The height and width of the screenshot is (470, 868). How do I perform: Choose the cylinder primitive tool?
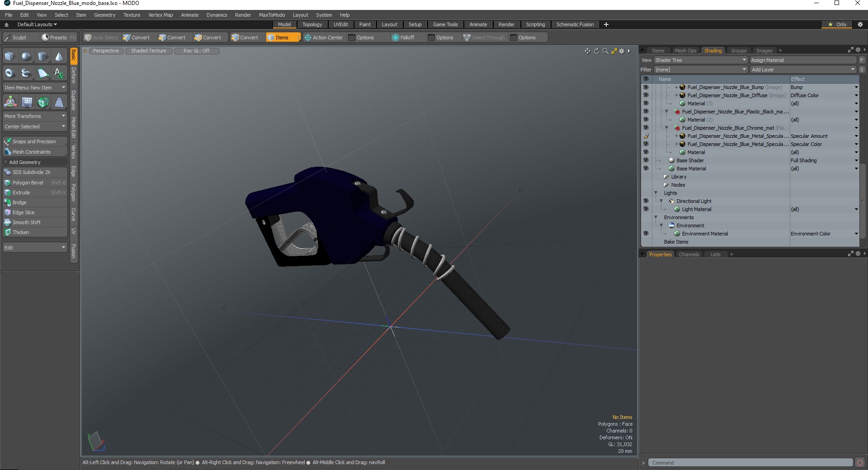point(42,56)
